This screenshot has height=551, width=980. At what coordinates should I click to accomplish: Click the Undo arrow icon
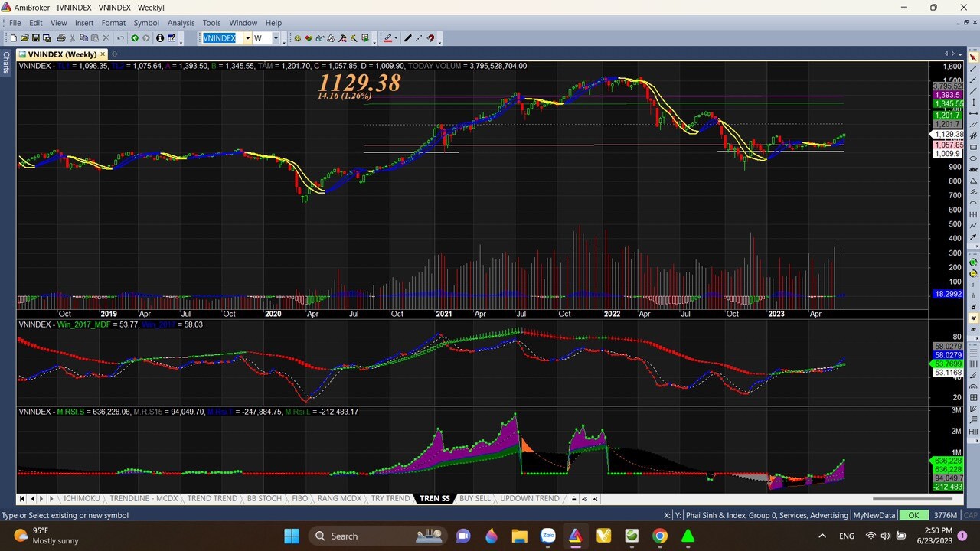(x=120, y=38)
